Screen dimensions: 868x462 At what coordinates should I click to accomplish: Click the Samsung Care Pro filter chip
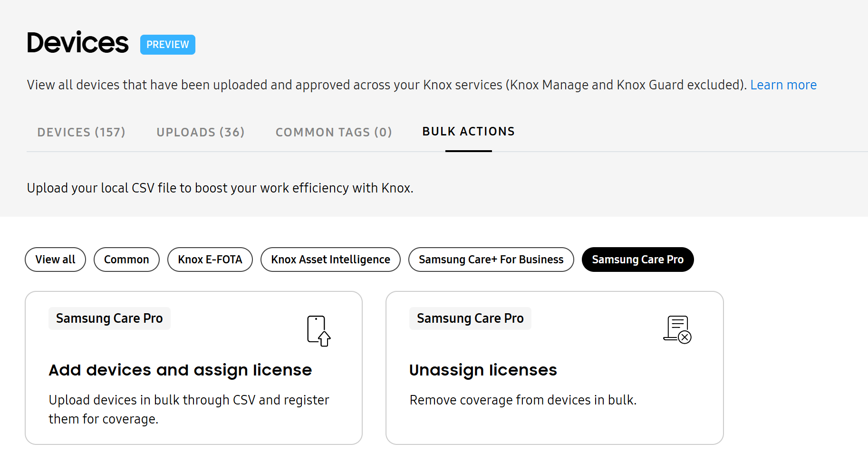638,260
